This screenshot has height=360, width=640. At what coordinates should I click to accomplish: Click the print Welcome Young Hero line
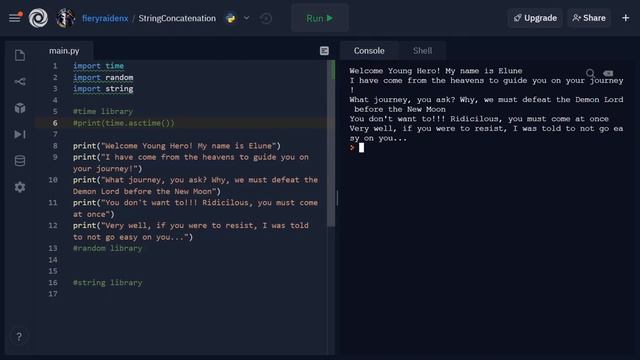pyautogui.click(x=177, y=146)
